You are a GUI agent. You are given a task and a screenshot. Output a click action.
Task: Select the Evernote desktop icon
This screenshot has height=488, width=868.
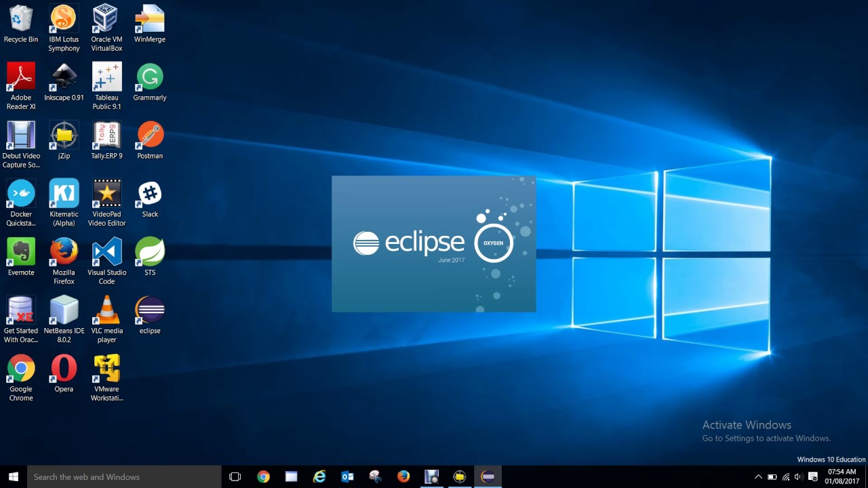coord(21,258)
